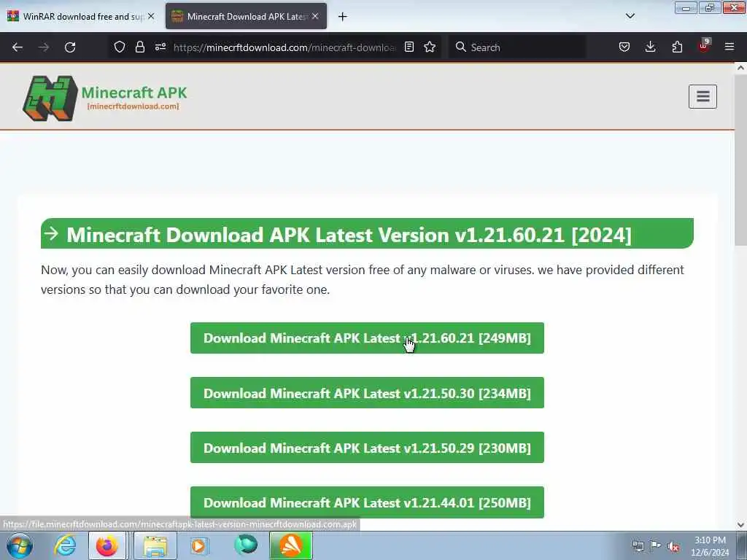Open Windows Explorer folder from taskbar
The image size is (747, 560).
[155, 545]
